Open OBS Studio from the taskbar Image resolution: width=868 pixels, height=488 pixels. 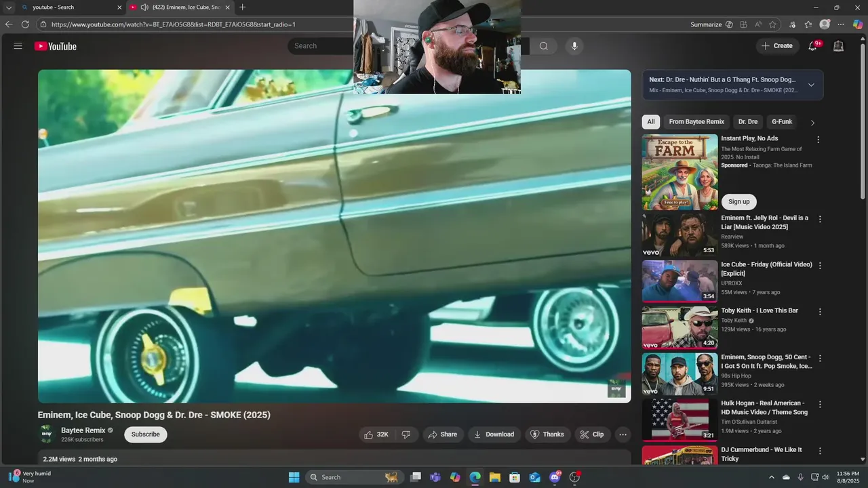pos(574,477)
